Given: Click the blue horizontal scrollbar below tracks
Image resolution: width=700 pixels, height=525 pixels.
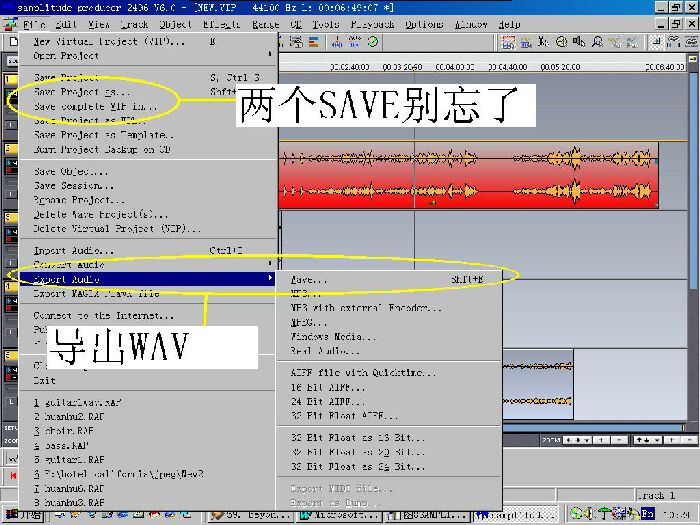Looking at the screenshot, I should coord(594,427).
